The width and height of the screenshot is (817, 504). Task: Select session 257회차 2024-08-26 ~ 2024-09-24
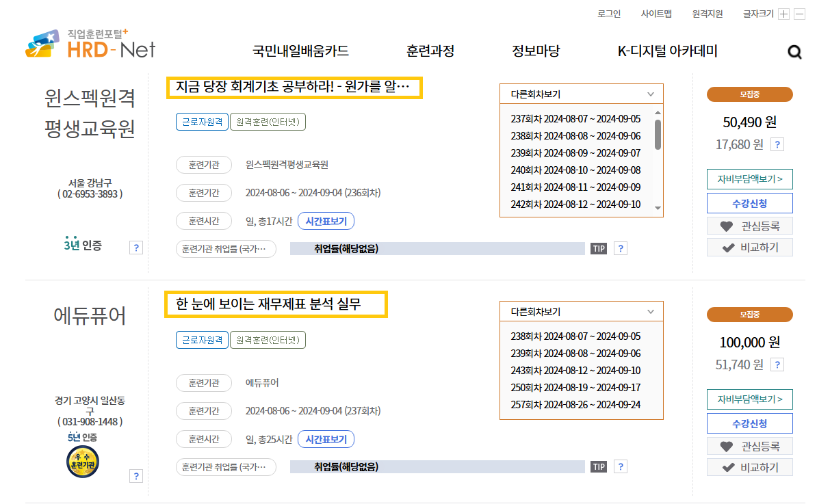pos(575,405)
